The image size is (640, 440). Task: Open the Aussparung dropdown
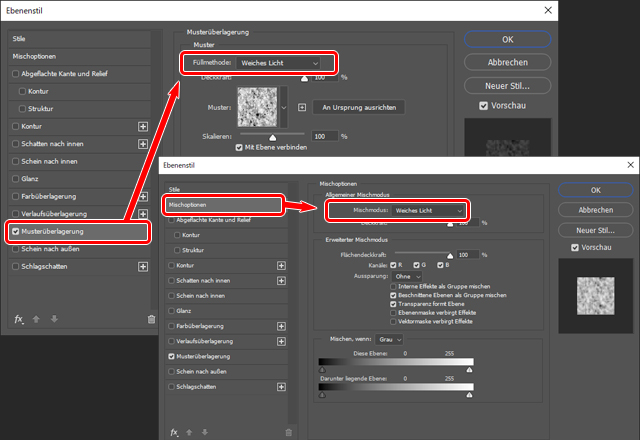coord(406,276)
